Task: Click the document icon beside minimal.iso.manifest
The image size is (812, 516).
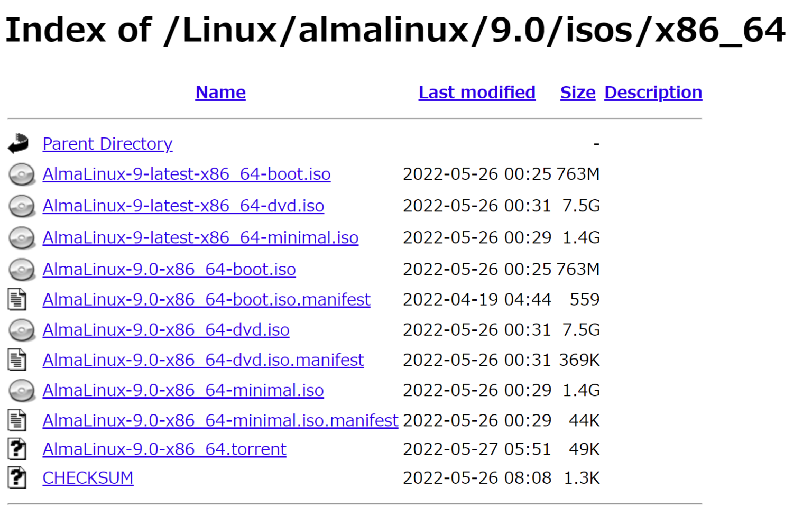Action: pos(18,420)
